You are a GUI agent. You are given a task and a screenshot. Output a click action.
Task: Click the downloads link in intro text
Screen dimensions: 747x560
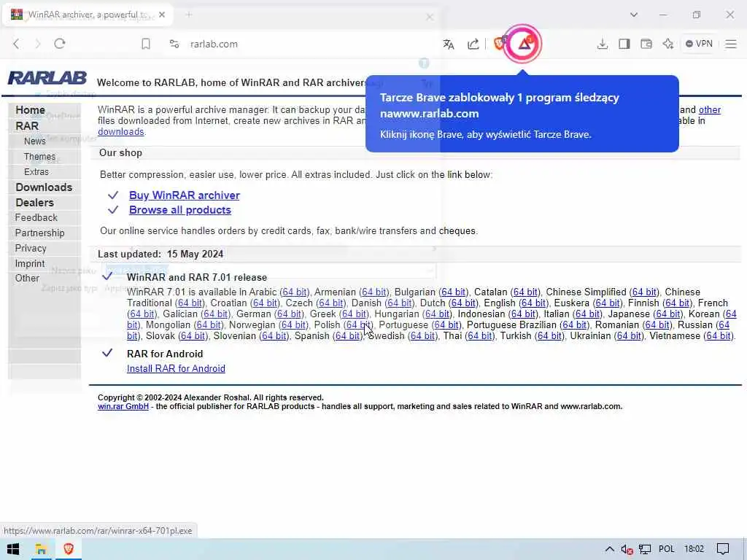[x=121, y=132]
